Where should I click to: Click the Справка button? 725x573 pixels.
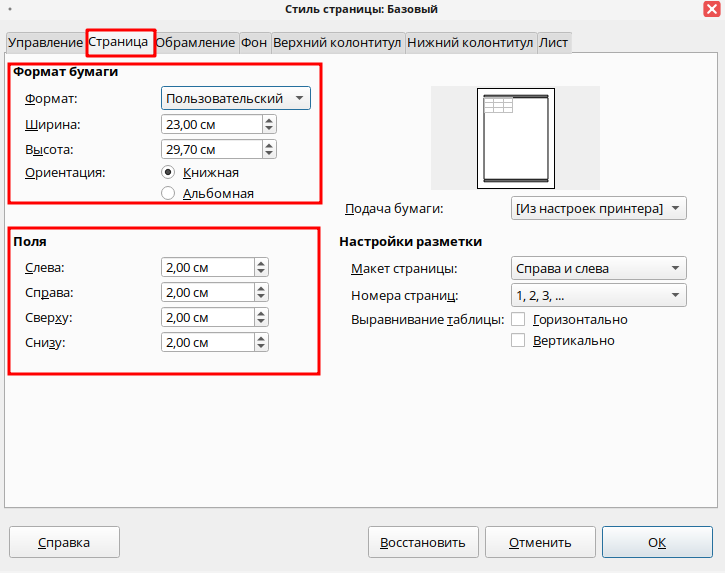pyautogui.click(x=64, y=542)
